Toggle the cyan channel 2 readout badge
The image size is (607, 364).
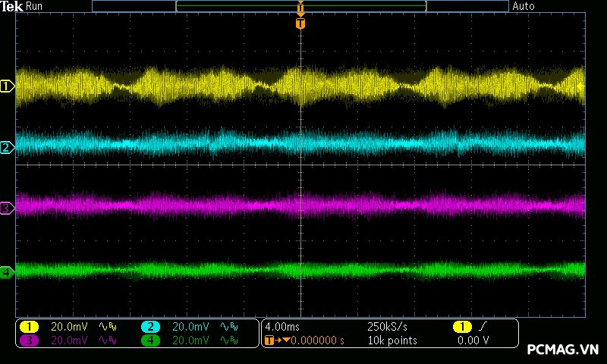150,327
